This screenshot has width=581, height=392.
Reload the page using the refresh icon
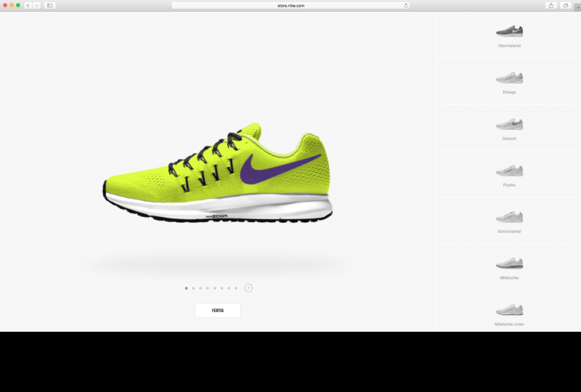[406, 5]
